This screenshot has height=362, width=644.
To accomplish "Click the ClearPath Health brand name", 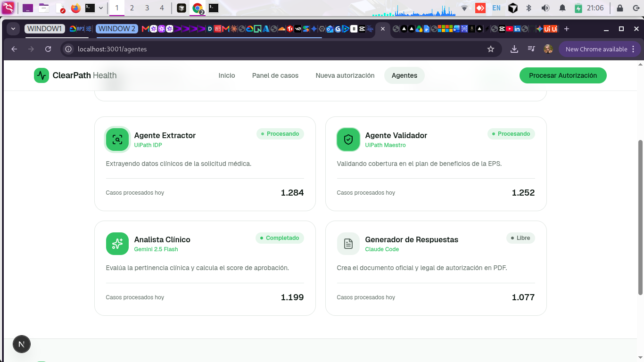I will (x=84, y=75).
